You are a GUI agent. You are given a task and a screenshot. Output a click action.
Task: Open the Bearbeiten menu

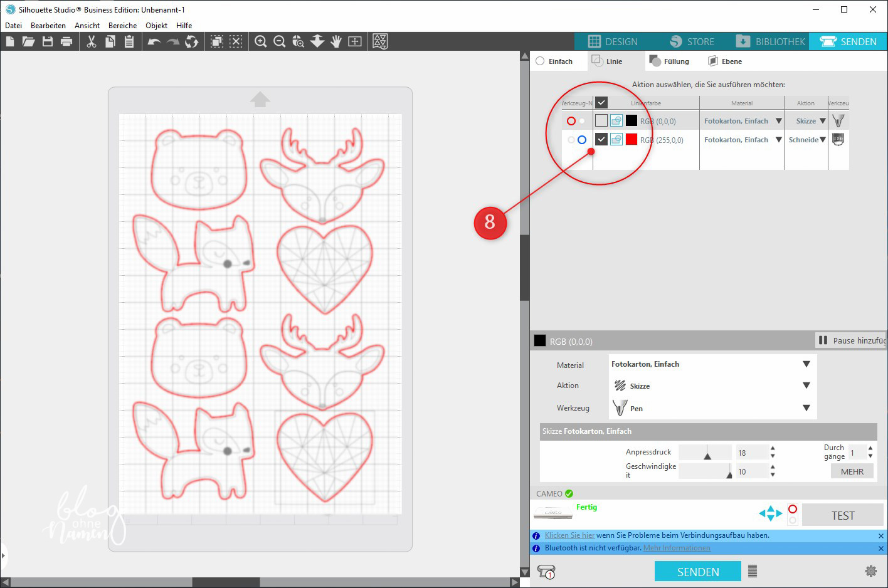click(48, 26)
